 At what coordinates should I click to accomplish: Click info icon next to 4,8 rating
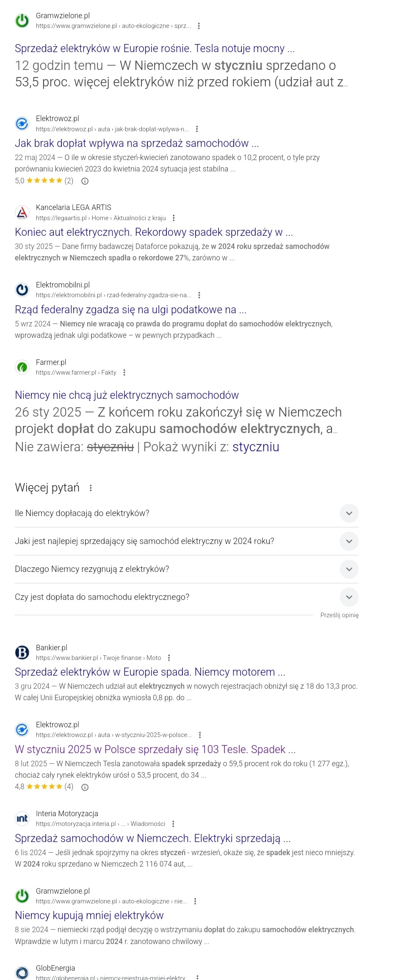[85, 787]
